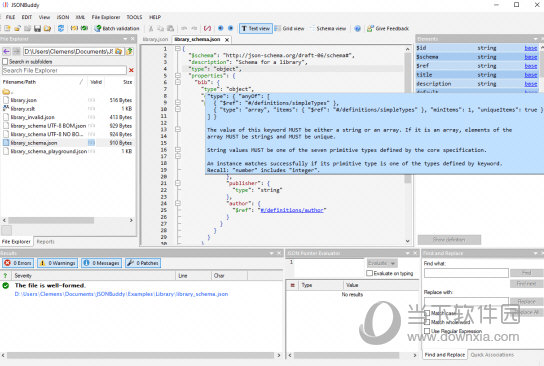Collapse "author" fold at line 24

click(178, 203)
